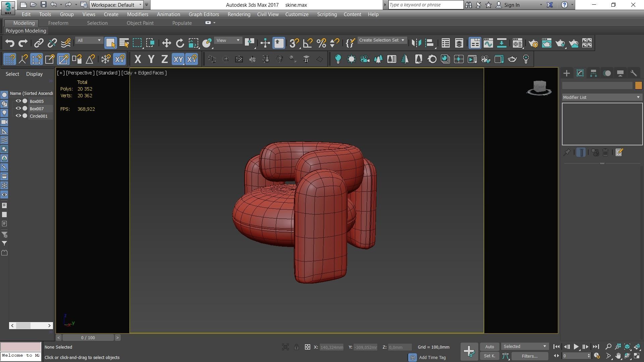Click the Auto key button
This screenshot has height=362, width=644.
coord(489,347)
